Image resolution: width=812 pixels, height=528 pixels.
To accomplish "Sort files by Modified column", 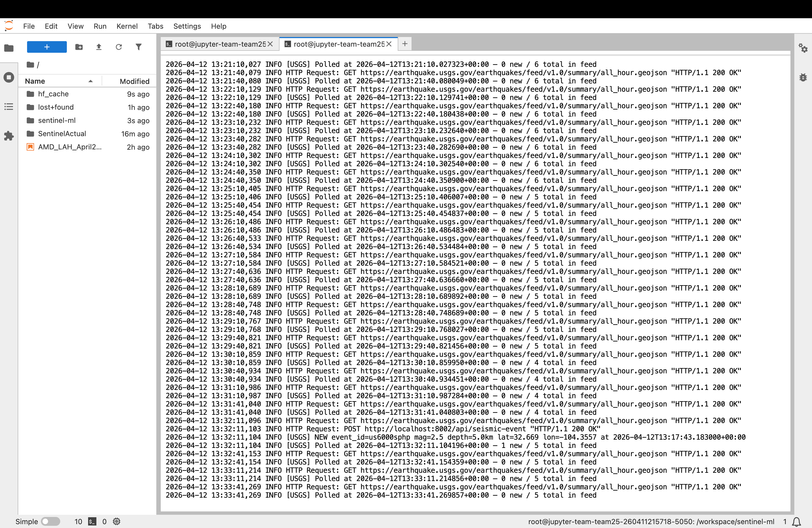I will pyautogui.click(x=134, y=81).
